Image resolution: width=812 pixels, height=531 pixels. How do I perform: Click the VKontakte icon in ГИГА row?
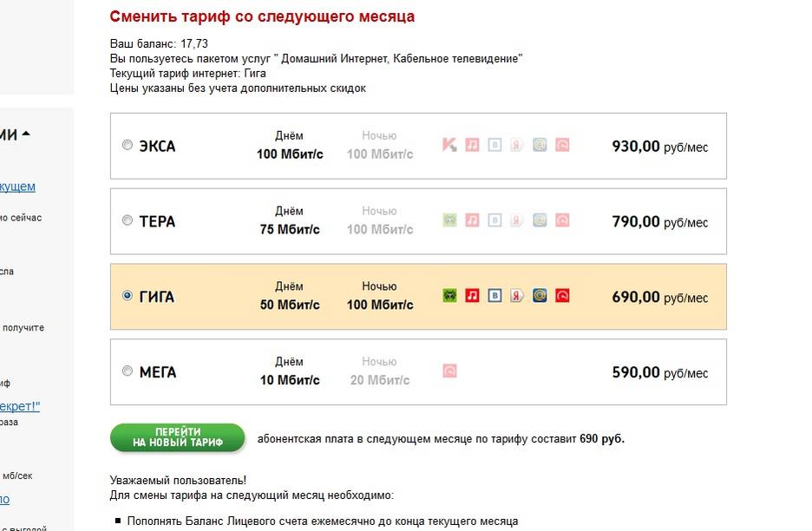click(494, 296)
